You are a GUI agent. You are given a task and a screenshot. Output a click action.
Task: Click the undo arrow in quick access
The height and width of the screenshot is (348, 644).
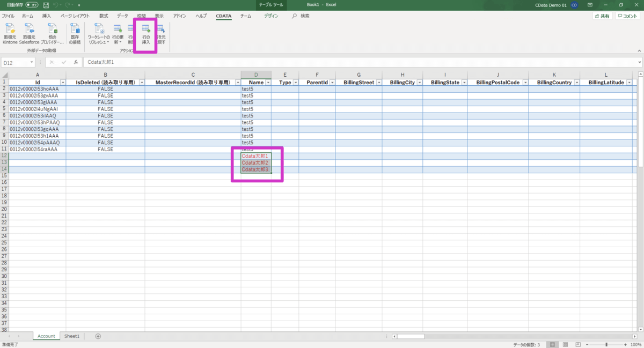tap(56, 4)
